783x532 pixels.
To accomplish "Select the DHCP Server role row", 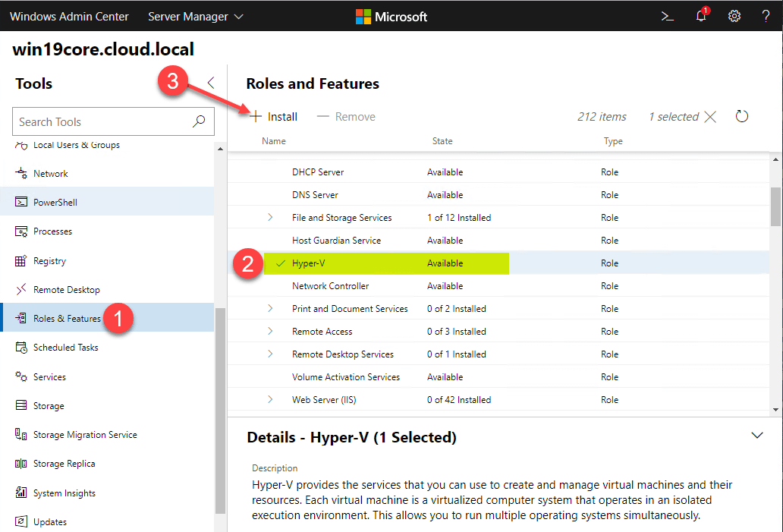I will point(498,172).
